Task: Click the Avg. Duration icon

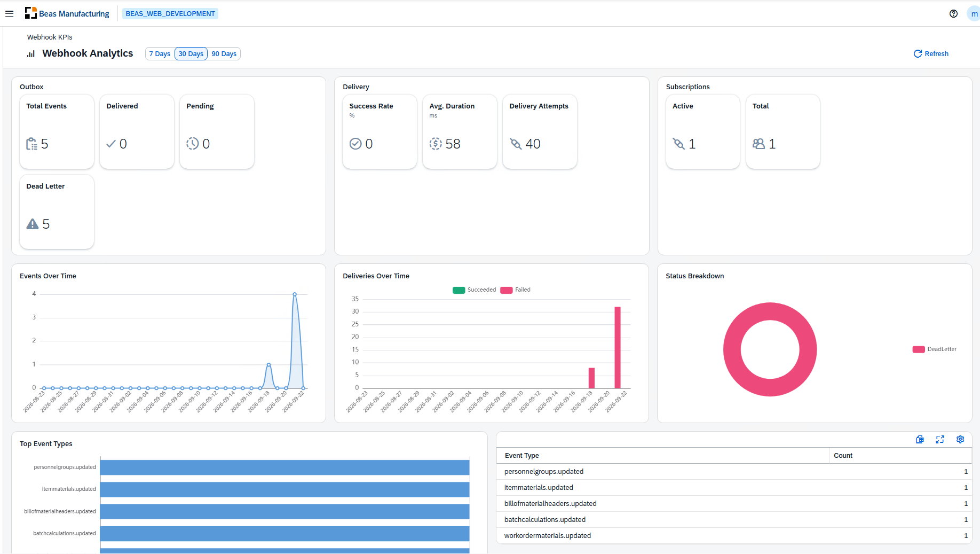Action: pos(436,144)
